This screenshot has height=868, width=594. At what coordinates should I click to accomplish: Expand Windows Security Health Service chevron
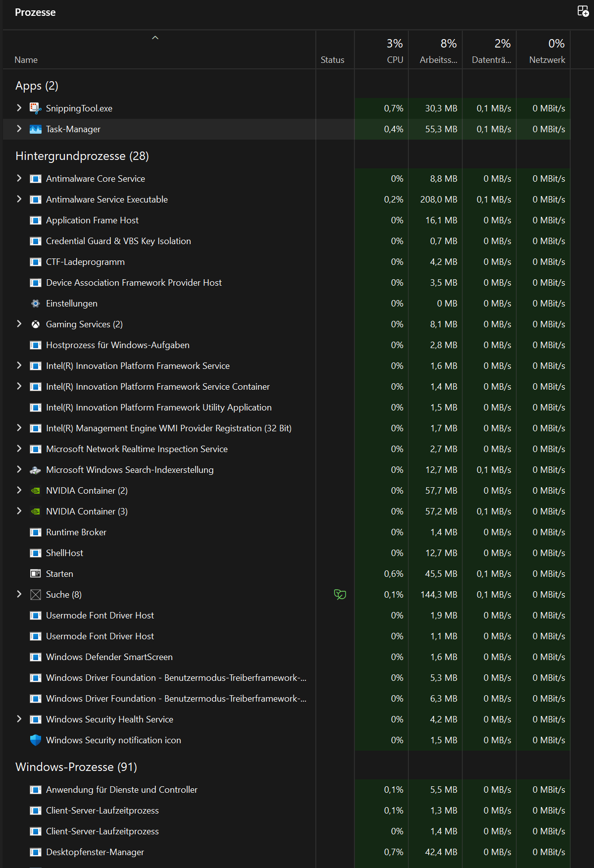19,718
